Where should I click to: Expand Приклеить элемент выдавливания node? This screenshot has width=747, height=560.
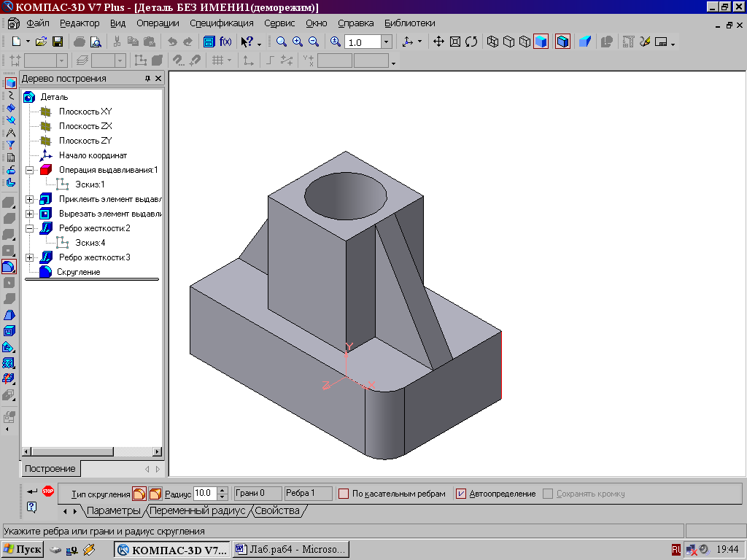click(29, 199)
